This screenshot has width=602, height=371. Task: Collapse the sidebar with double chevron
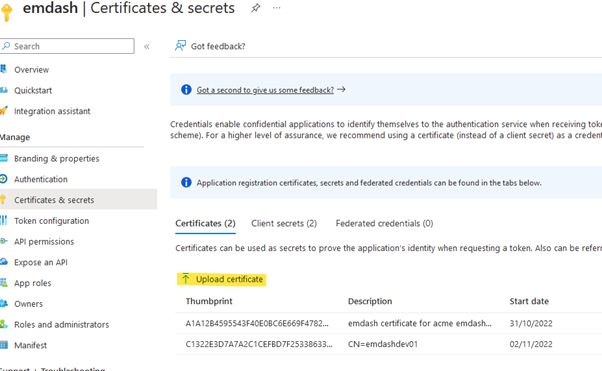coord(147,47)
